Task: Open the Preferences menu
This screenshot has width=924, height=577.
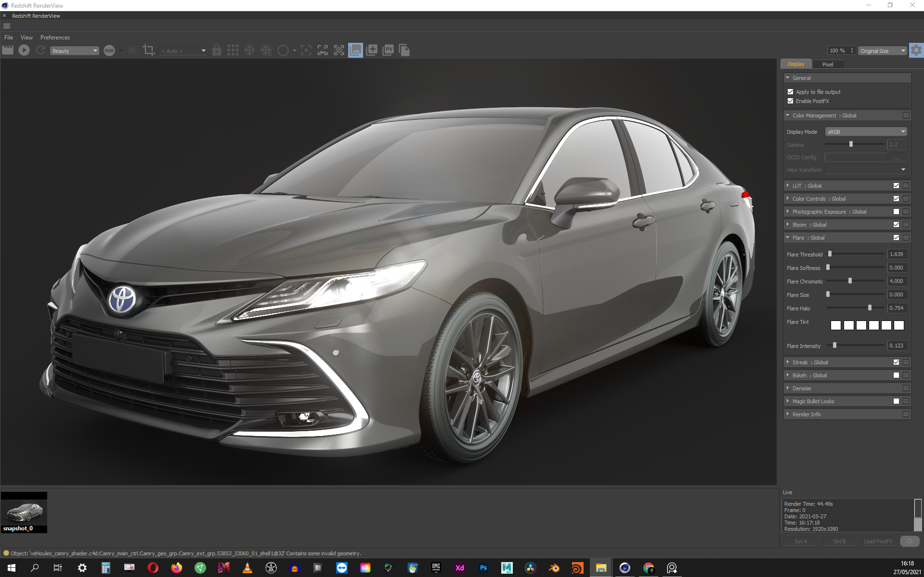Action: [x=55, y=38]
